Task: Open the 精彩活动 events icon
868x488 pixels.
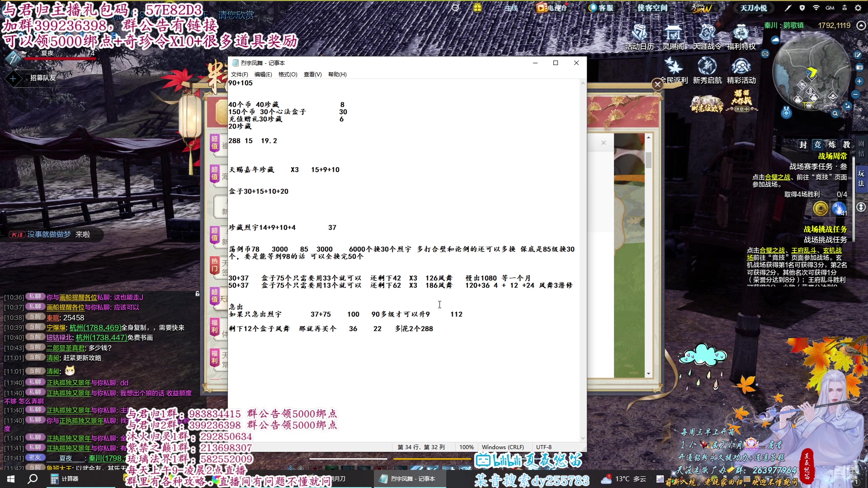Action: tap(741, 71)
